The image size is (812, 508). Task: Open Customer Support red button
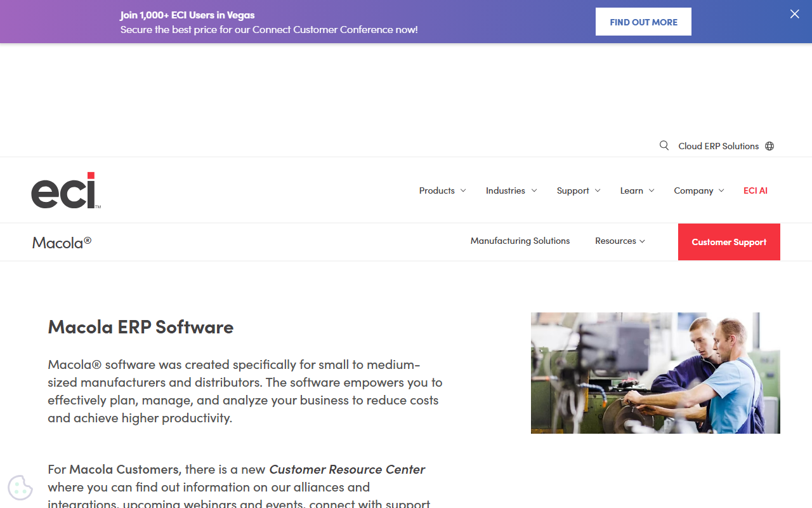[729, 242]
